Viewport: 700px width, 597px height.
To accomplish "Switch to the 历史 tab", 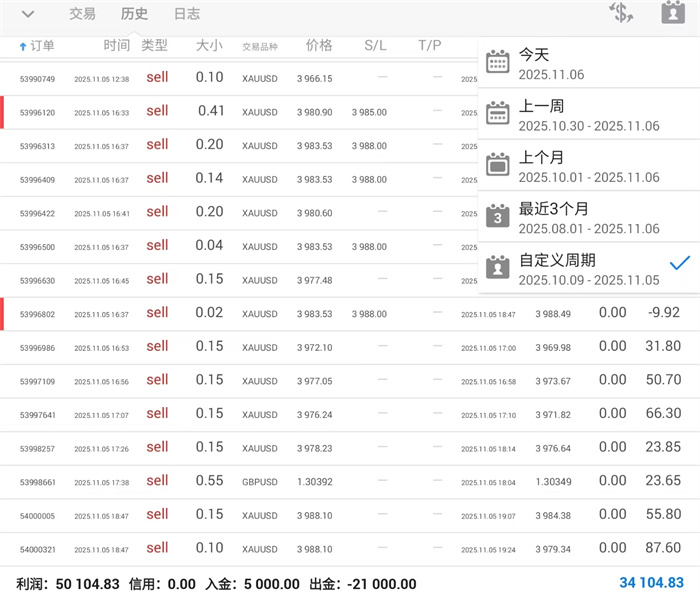I will (x=134, y=14).
